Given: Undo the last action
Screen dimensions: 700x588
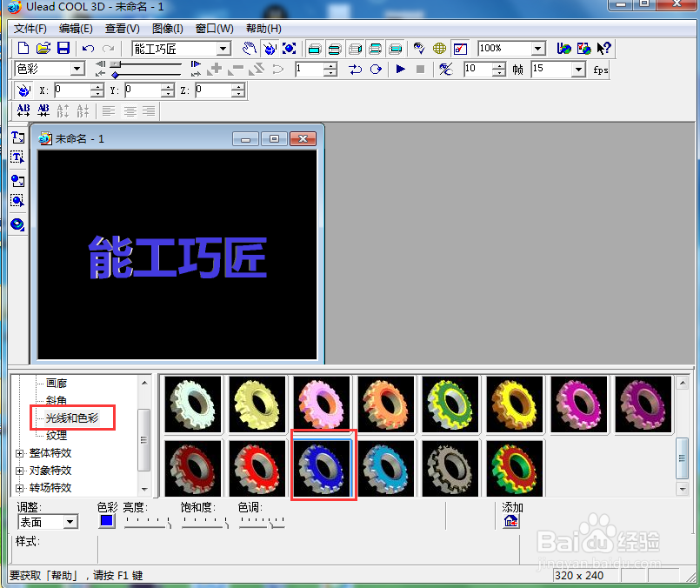Looking at the screenshot, I should (89, 48).
